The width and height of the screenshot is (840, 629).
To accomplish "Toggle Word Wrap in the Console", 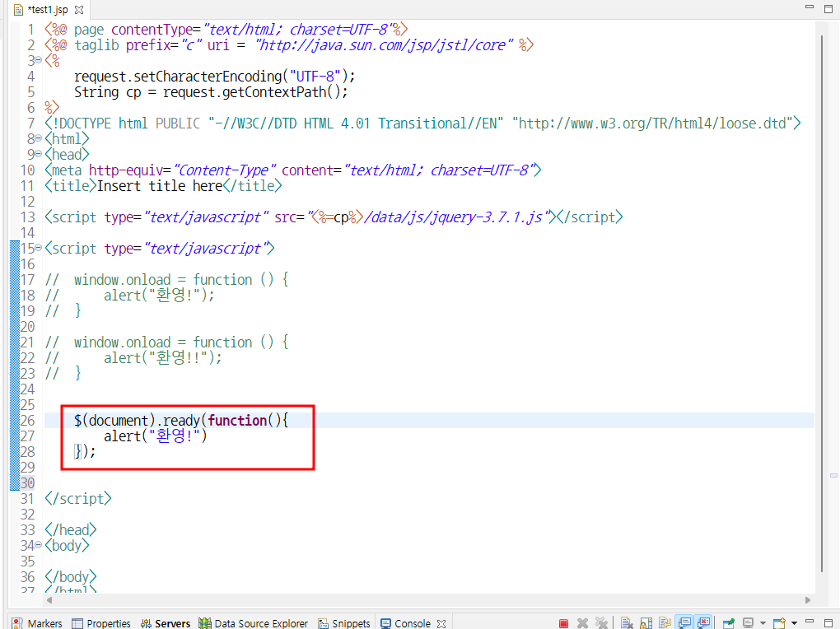I will click(x=665, y=623).
